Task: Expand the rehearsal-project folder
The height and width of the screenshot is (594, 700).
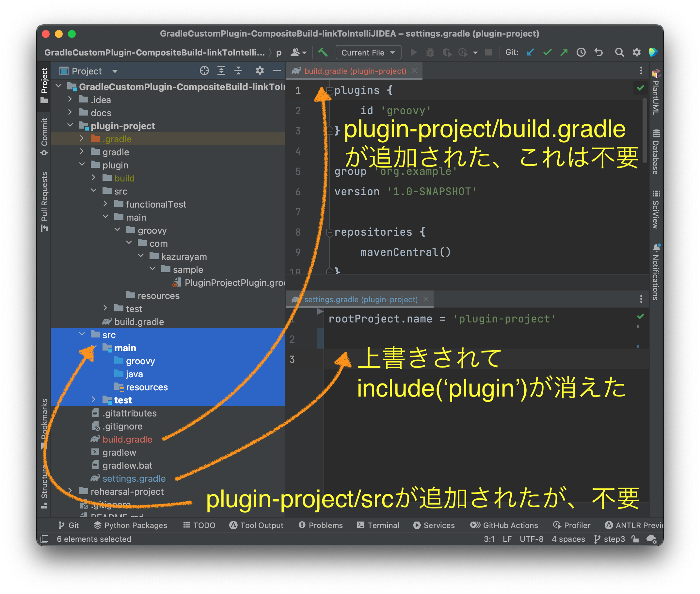Action: pos(70,491)
